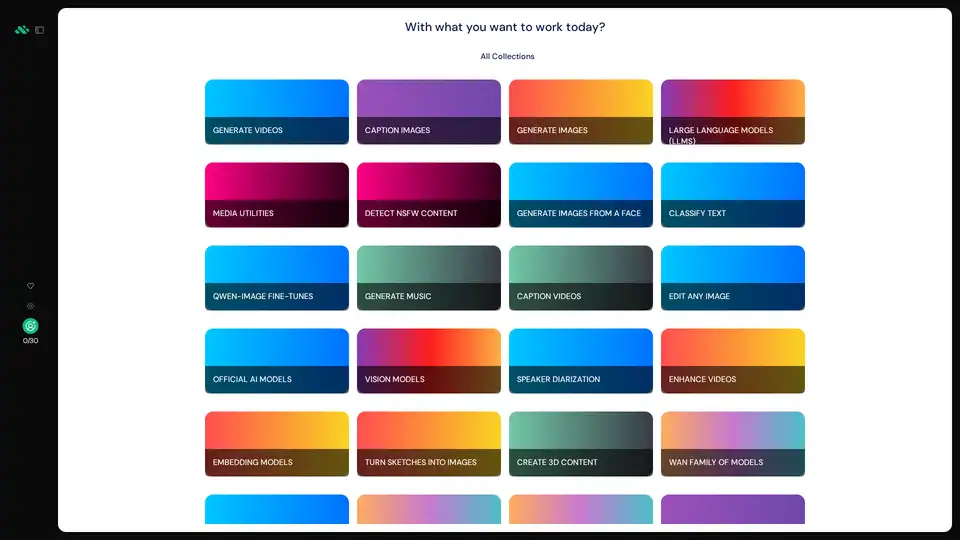Click the Classify Text card
960x540 pixels.
(x=733, y=195)
